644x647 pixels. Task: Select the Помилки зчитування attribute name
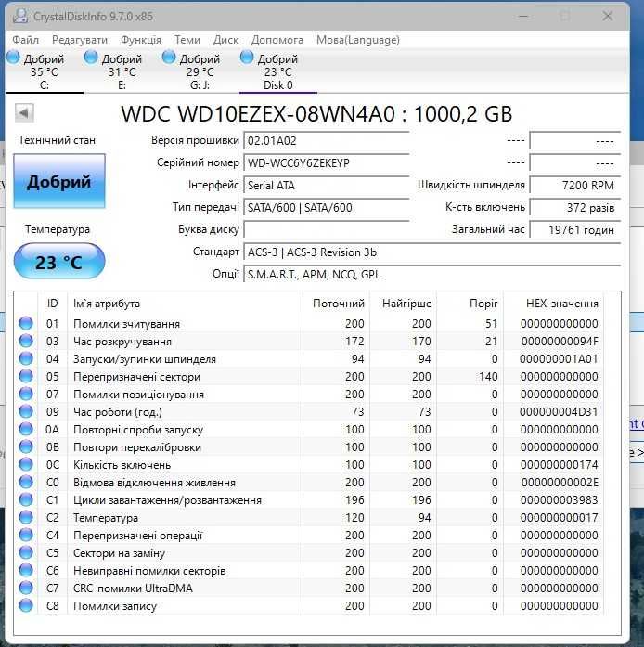pos(126,324)
